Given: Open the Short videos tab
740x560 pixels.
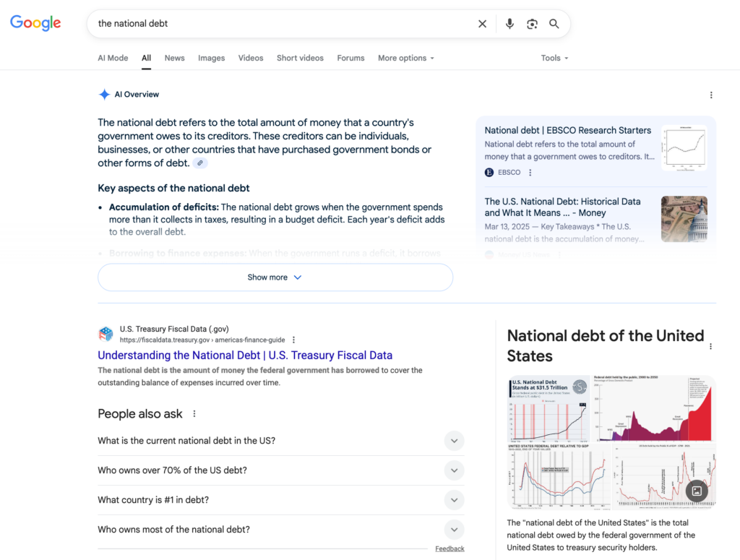Looking at the screenshot, I should pyautogui.click(x=300, y=58).
